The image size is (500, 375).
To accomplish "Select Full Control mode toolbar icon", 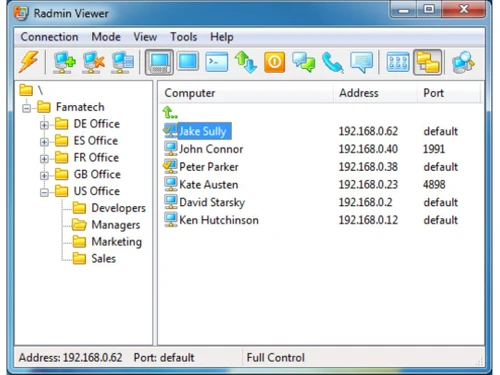I will (159, 62).
